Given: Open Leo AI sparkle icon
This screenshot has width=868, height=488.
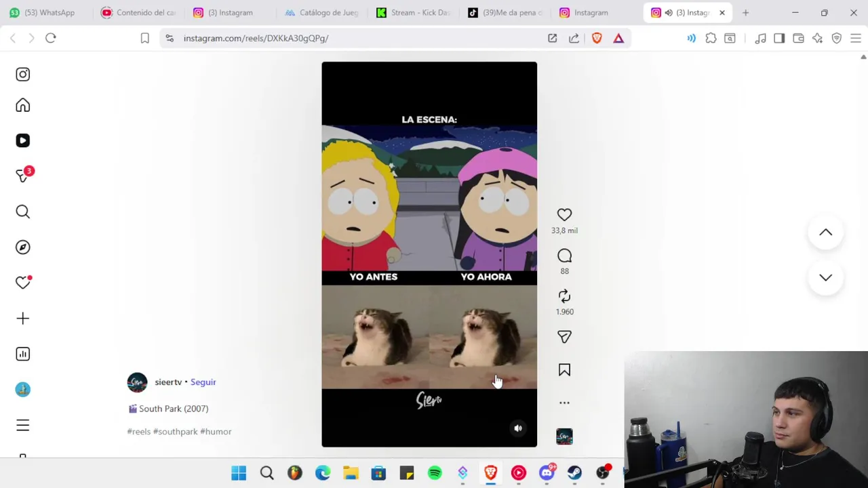Looking at the screenshot, I should click(x=817, y=39).
